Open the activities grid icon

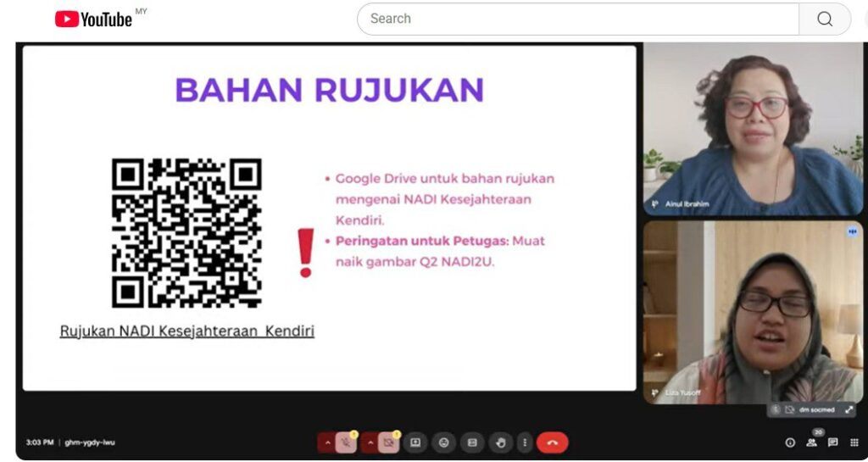coord(854,443)
